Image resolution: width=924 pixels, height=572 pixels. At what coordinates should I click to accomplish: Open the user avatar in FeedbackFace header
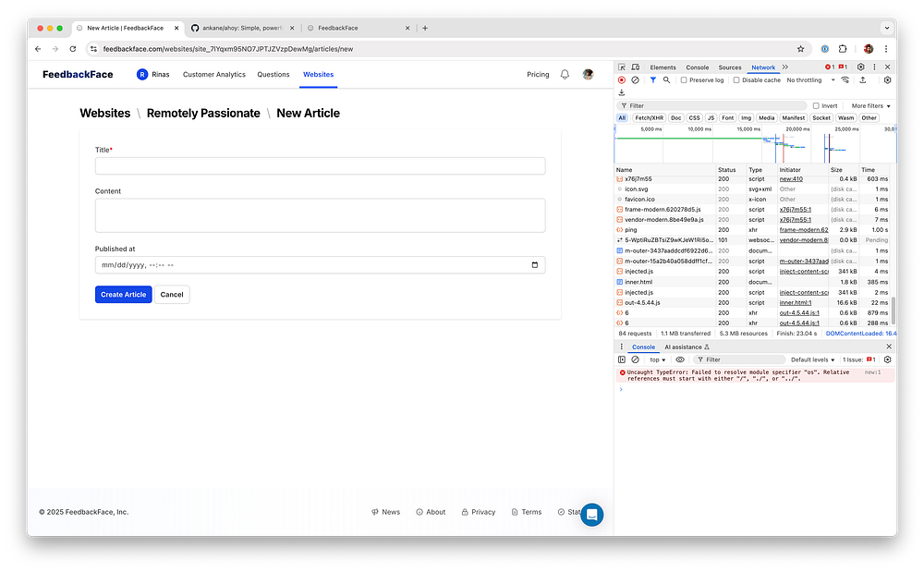pyautogui.click(x=588, y=74)
